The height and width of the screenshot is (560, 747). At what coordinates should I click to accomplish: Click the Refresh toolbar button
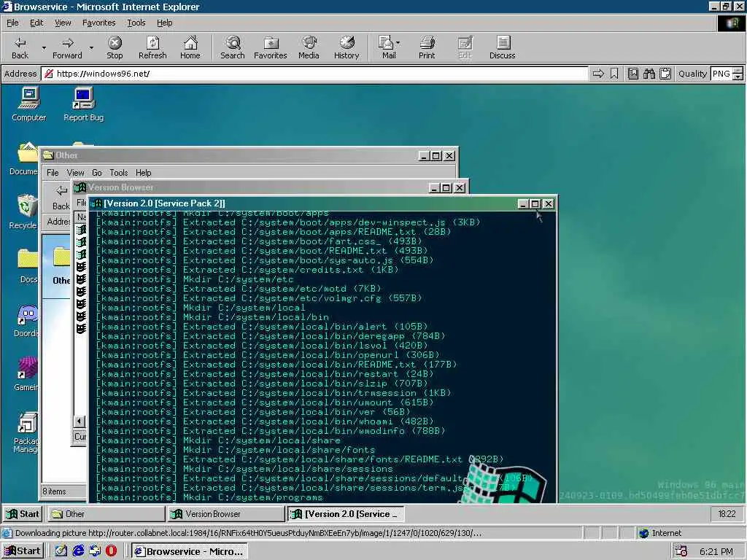(152, 47)
